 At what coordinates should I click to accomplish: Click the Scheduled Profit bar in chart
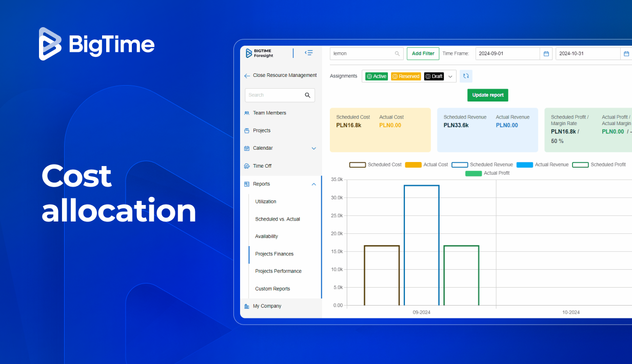[461, 276]
